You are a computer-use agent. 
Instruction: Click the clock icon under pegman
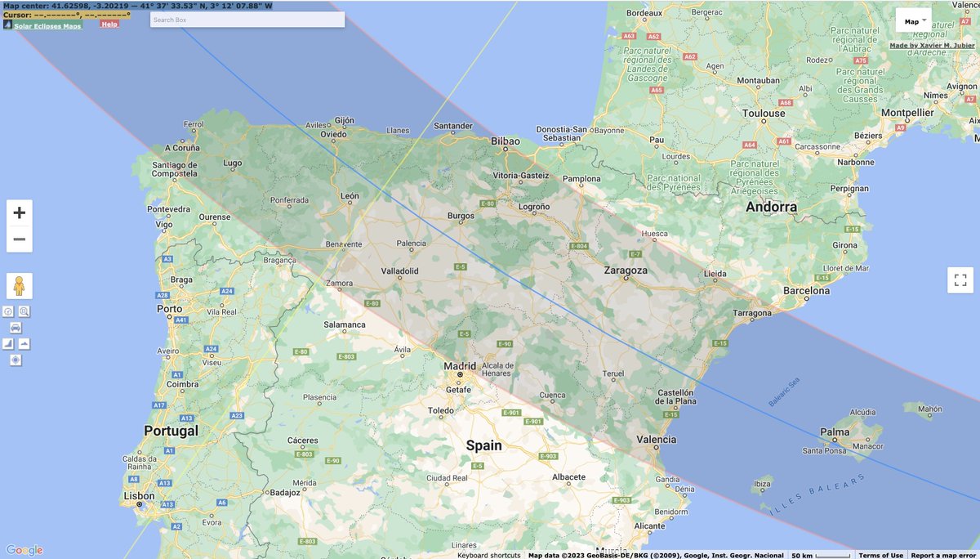(x=8, y=311)
